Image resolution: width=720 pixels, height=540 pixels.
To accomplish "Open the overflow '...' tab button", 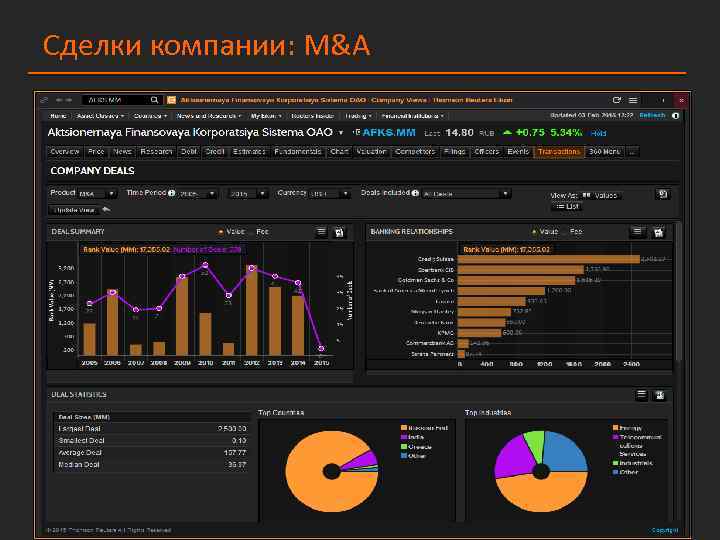I will pyautogui.click(x=632, y=152).
